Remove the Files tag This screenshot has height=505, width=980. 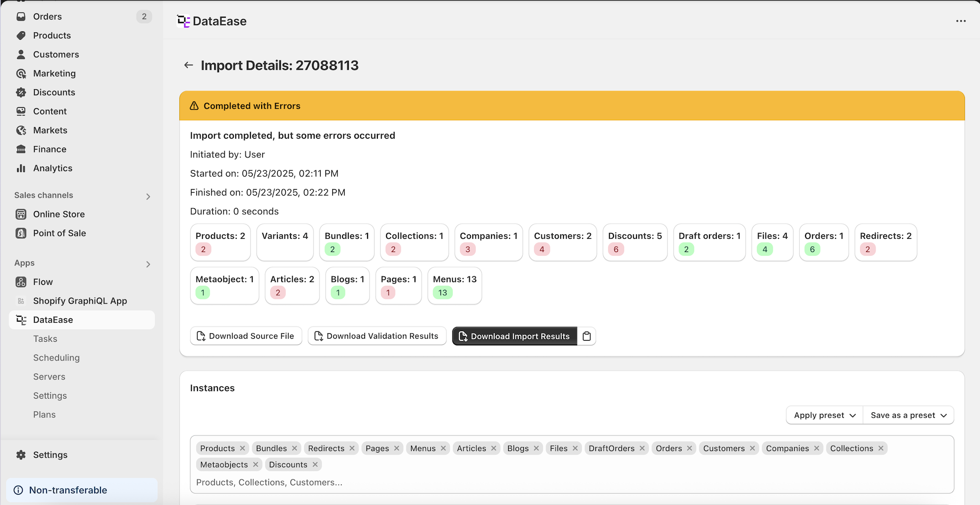point(575,448)
